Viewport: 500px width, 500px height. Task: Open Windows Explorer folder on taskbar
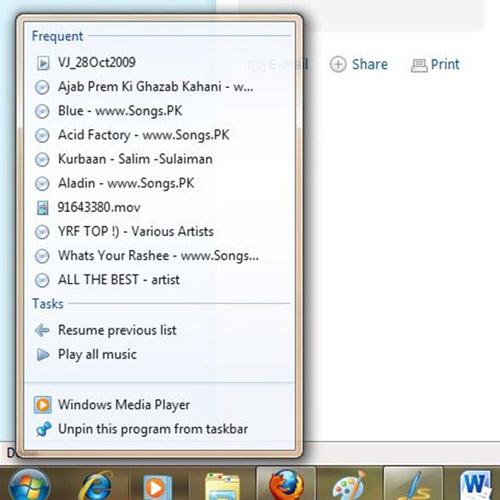tap(222, 487)
